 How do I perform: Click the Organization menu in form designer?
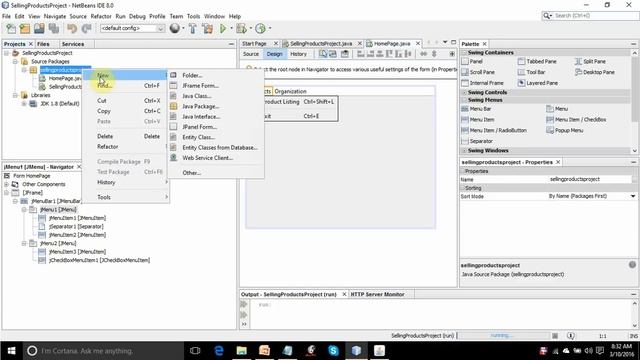[x=290, y=91]
